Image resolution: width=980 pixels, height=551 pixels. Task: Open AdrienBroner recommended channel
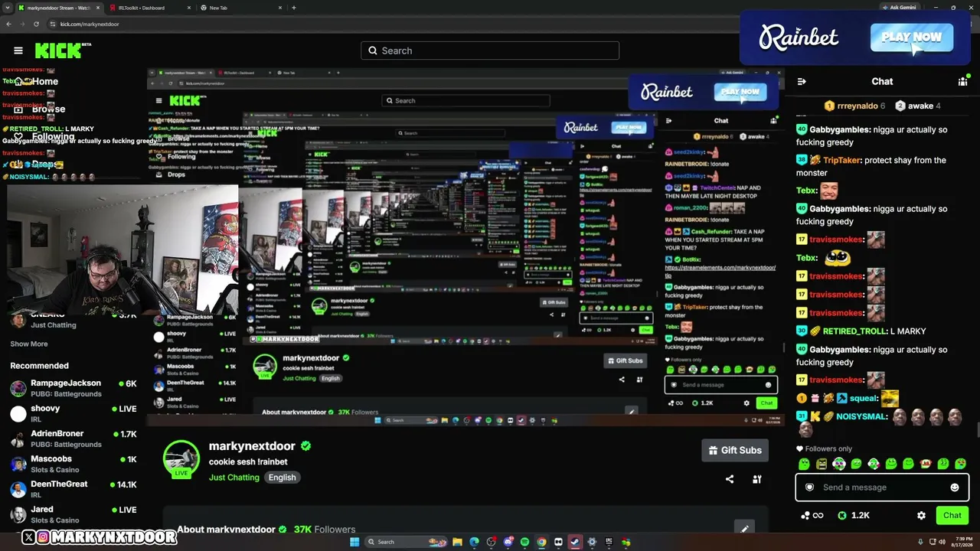point(73,439)
